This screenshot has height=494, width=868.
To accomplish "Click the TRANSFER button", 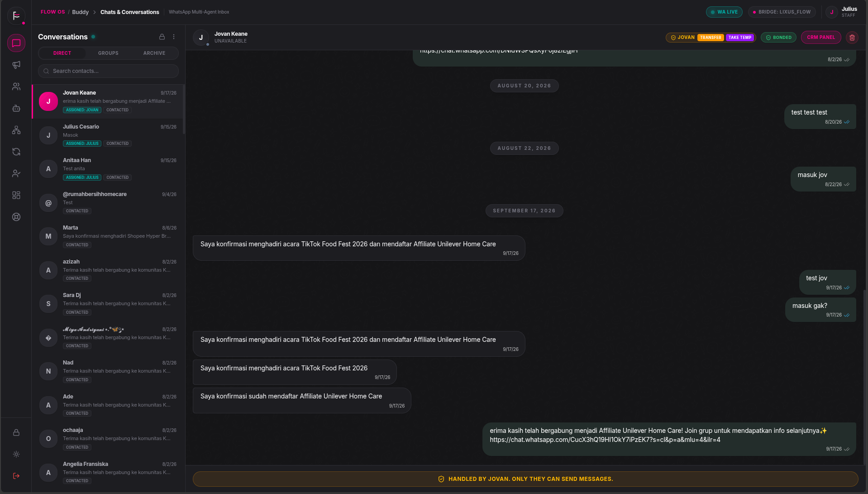I will click(711, 38).
